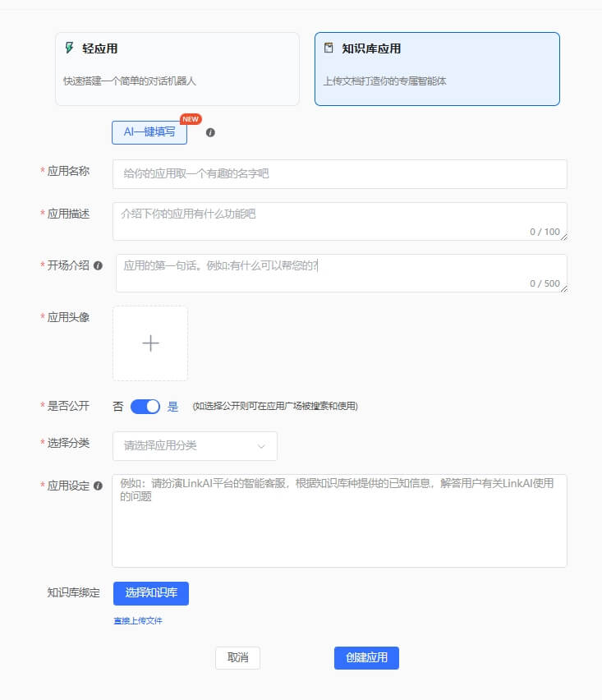Click the 开场介绍 resize handle
602x700 pixels.
pyautogui.click(x=564, y=289)
